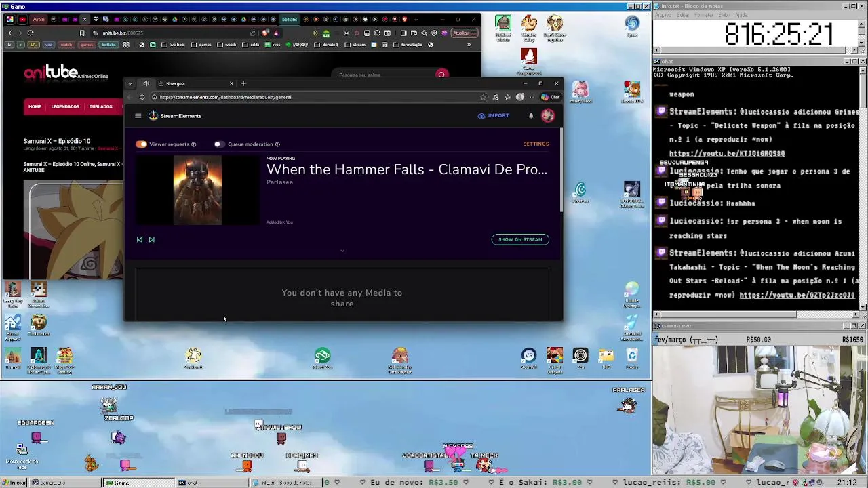Open the edits bookmark folder
Image resolution: width=868 pixels, height=488 pixels.
click(x=252, y=45)
